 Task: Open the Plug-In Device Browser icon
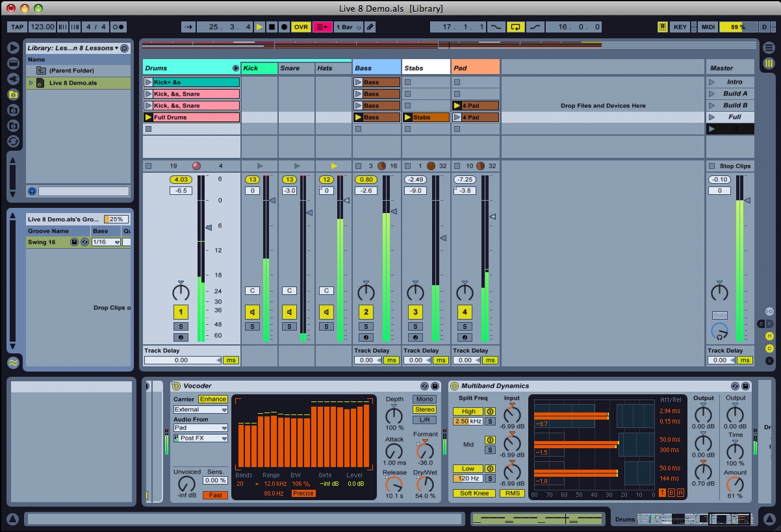pyautogui.click(x=13, y=79)
